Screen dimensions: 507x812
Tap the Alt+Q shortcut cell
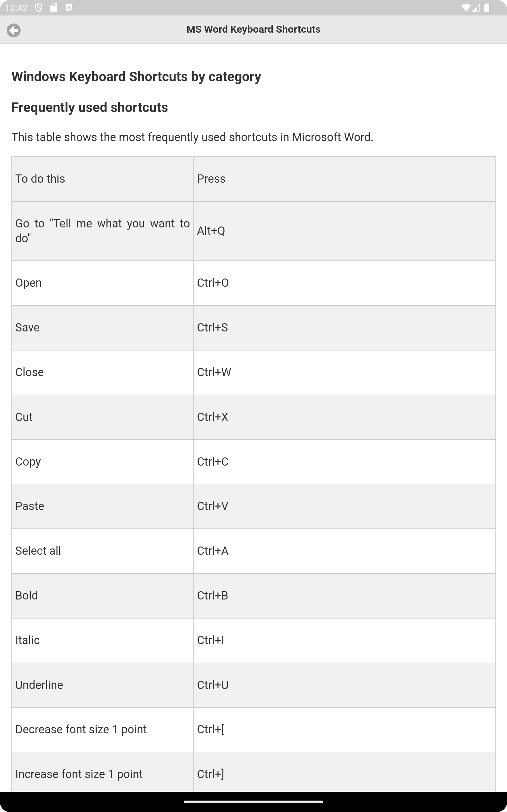(344, 231)
